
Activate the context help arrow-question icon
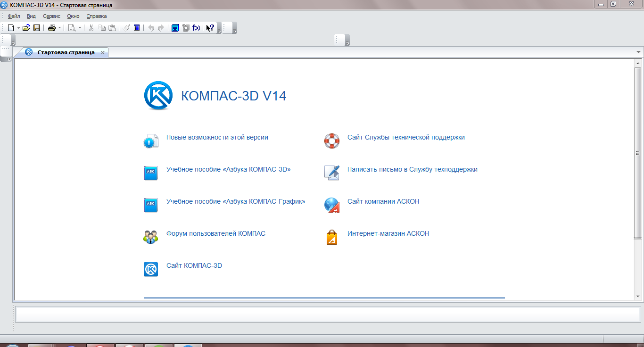pyautogui.click(x=210, y=28)
